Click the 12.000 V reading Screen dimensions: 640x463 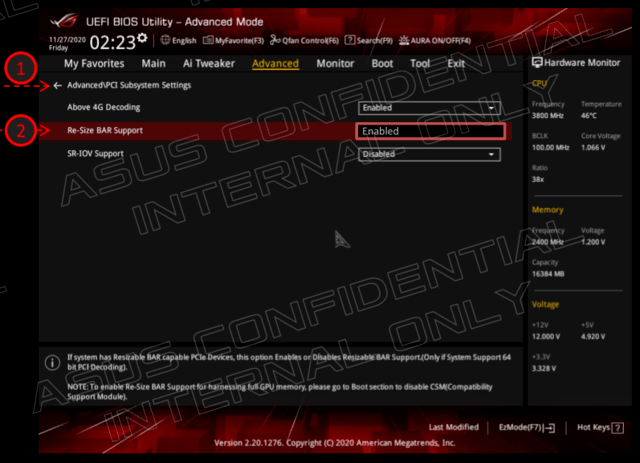(x=546, y=337)
